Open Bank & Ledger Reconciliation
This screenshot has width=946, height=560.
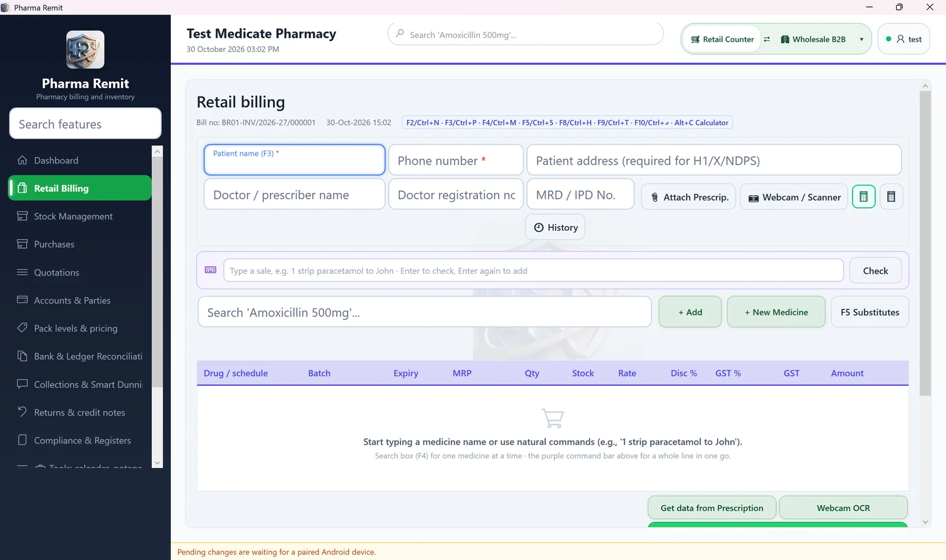coord(80,356)
